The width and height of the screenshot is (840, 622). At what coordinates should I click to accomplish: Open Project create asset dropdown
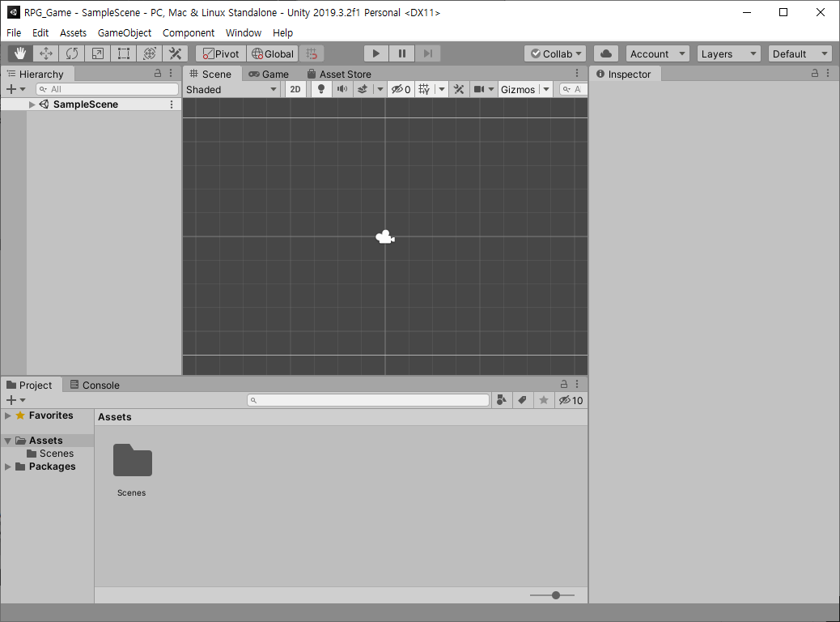tap(15, 400)
